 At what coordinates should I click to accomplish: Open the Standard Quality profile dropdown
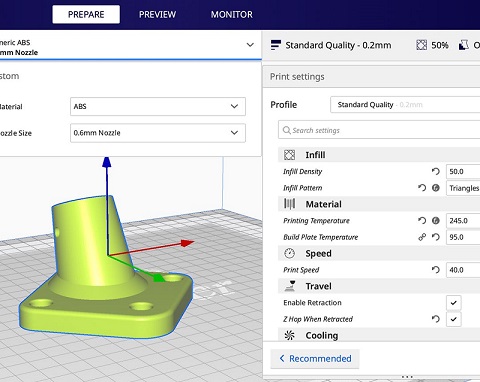point(405,105)
